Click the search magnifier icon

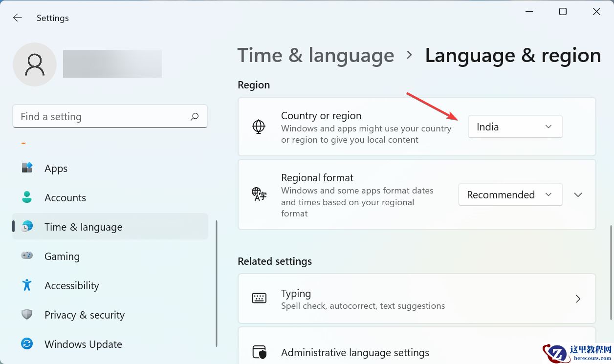click(x=195, y=116)
